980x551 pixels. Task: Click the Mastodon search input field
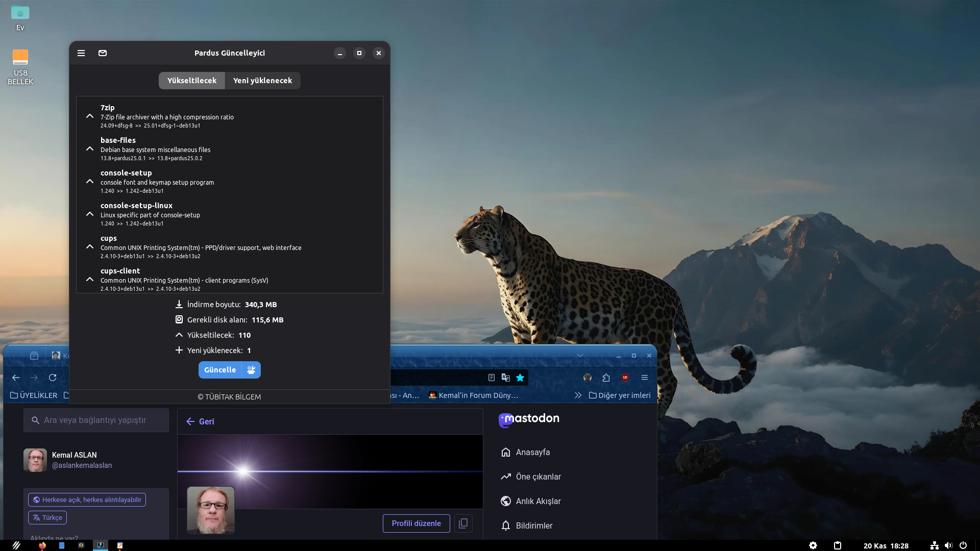pyautogui.click(x=96, y=420)
